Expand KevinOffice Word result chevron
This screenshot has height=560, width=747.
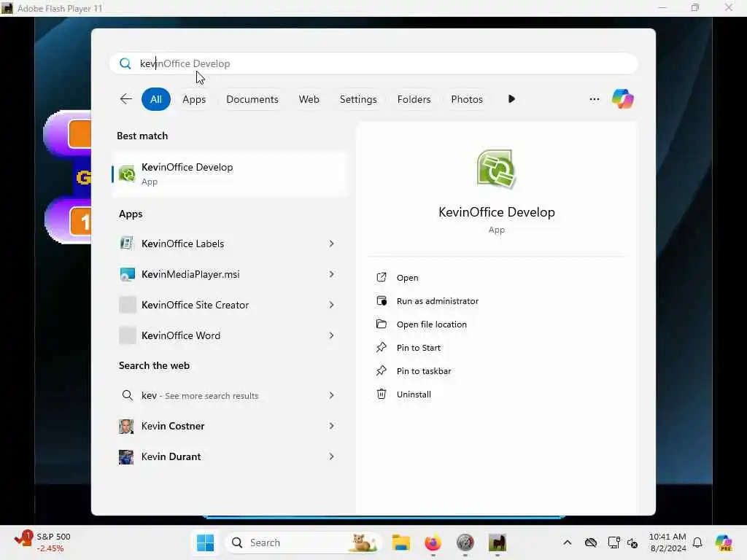click(332, 335)
